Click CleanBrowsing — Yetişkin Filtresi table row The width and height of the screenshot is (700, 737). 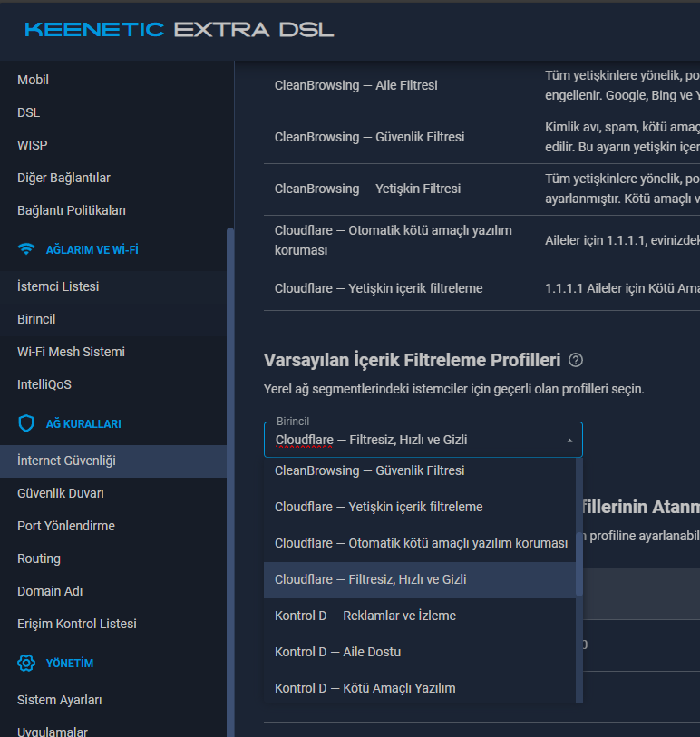click(481, 189)
